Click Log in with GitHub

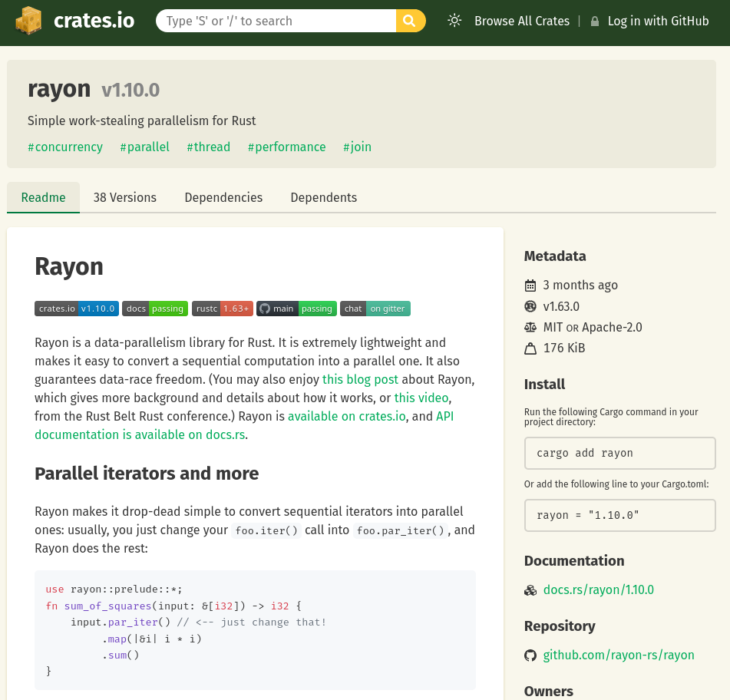click(658, 21)
